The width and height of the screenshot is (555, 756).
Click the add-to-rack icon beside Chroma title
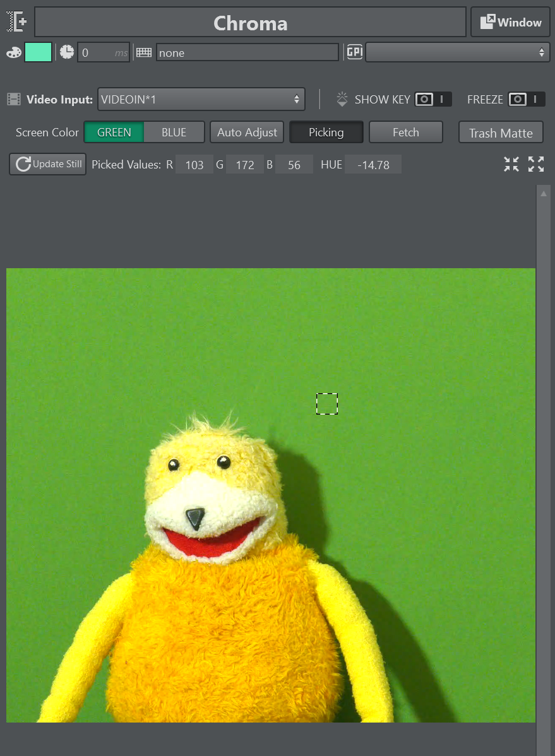coord(17,22)
